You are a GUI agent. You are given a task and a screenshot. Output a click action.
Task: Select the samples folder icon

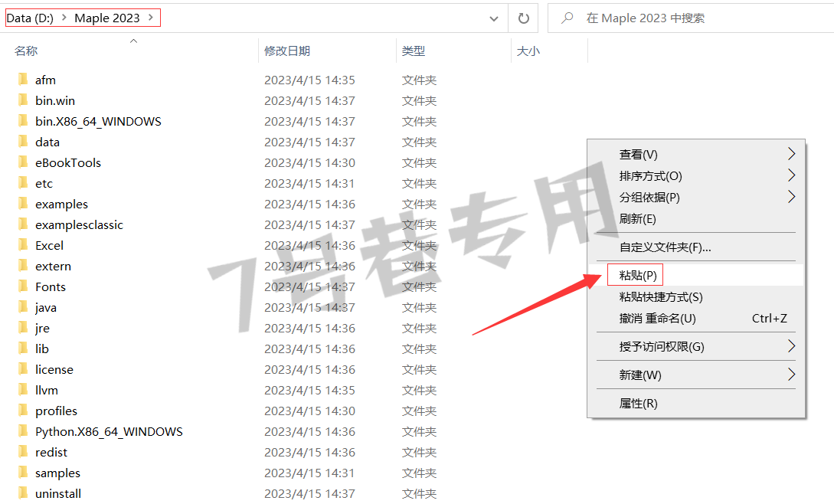tap(23, 473)
